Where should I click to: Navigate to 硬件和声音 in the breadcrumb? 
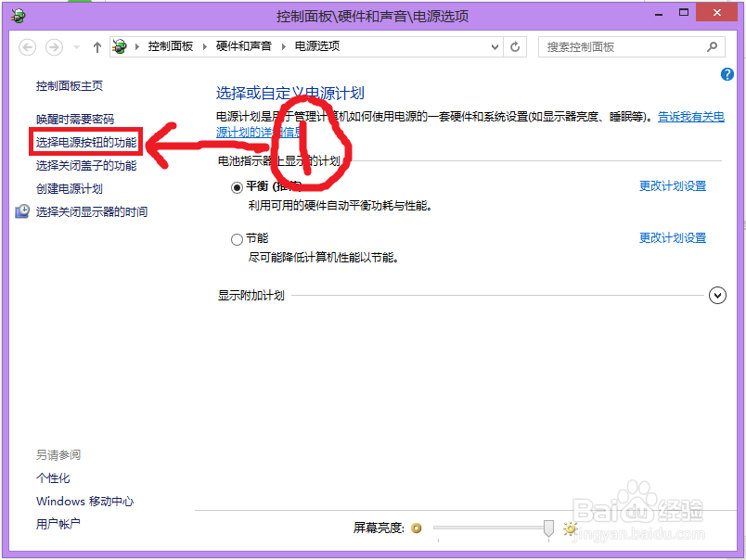243,46
